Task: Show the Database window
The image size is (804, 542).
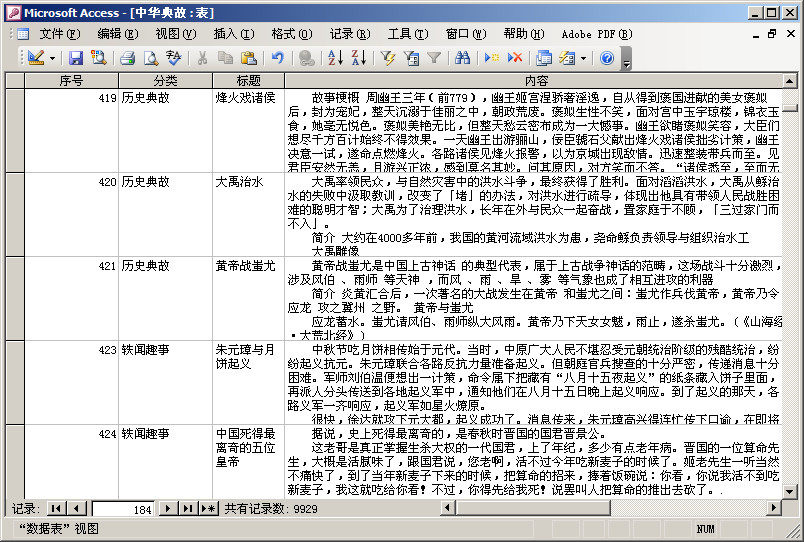Action: coord(544,58)
